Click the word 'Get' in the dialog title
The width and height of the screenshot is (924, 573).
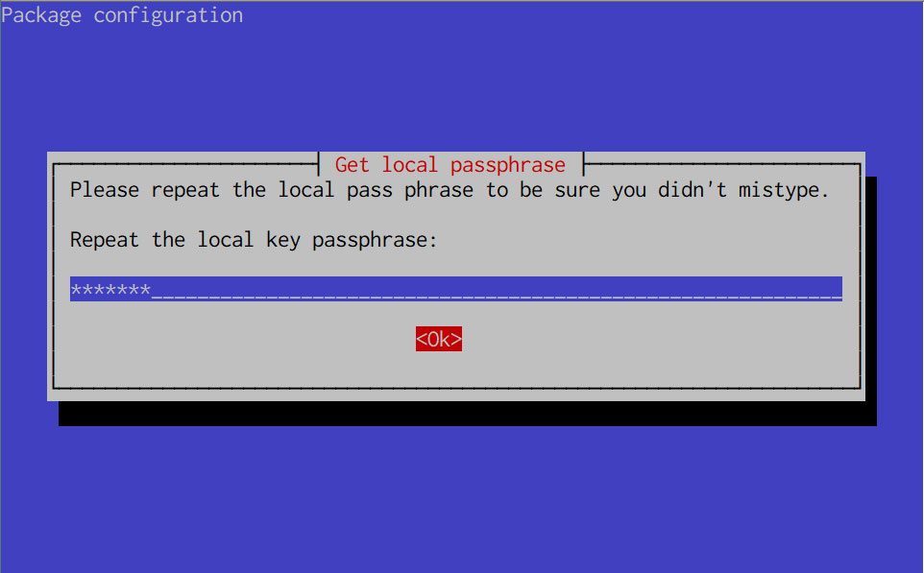coord(352,165)
